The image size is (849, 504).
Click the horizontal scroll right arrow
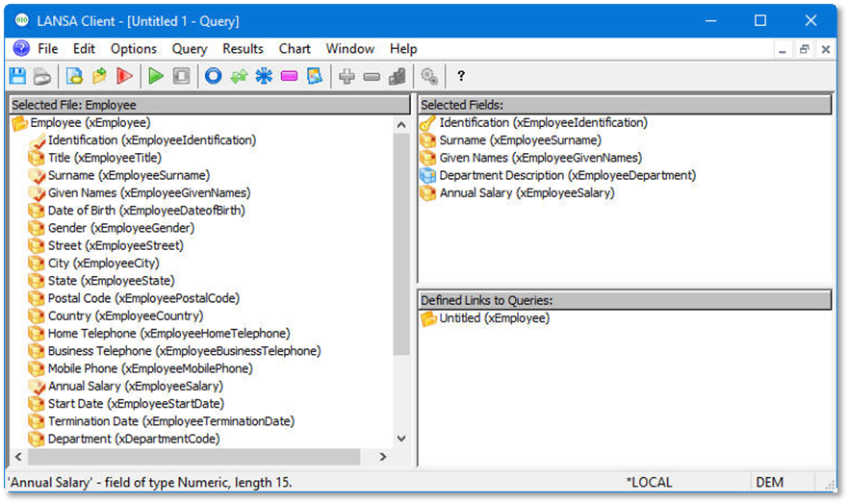click(x=383, y=457)
